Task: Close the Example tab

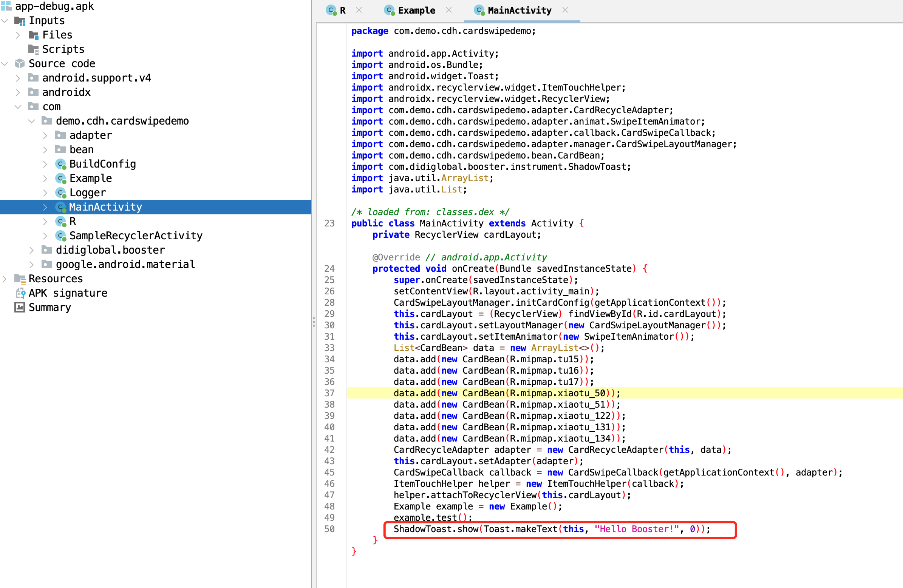Action: [x=448, y=10]
